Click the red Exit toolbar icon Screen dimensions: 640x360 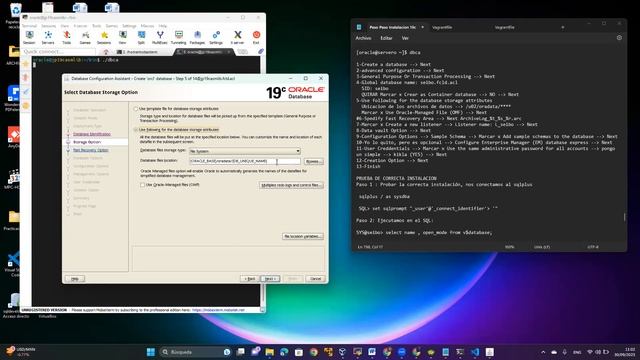[256, 37]
